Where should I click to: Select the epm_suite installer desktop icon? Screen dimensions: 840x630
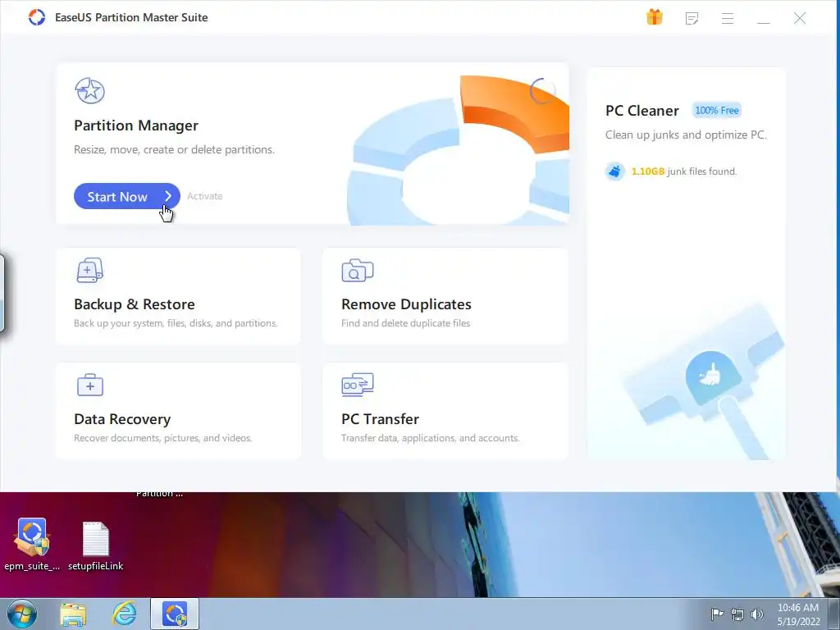(32, 544)
